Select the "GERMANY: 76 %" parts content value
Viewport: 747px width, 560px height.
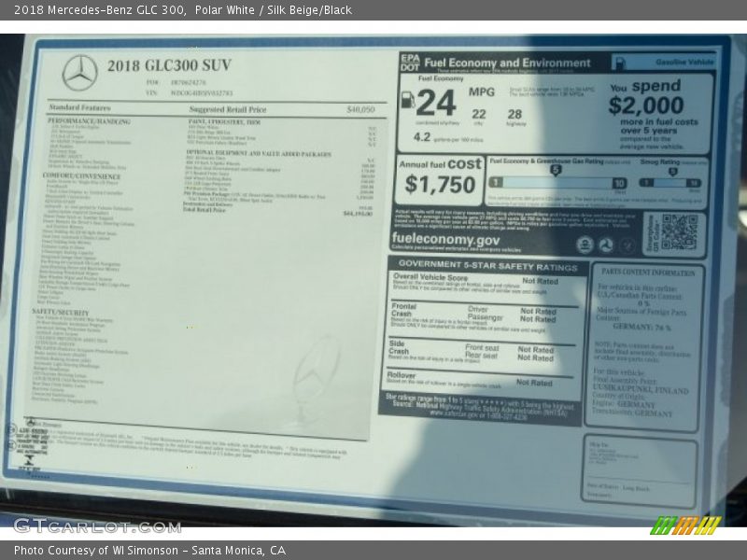[x=641, y=328]
